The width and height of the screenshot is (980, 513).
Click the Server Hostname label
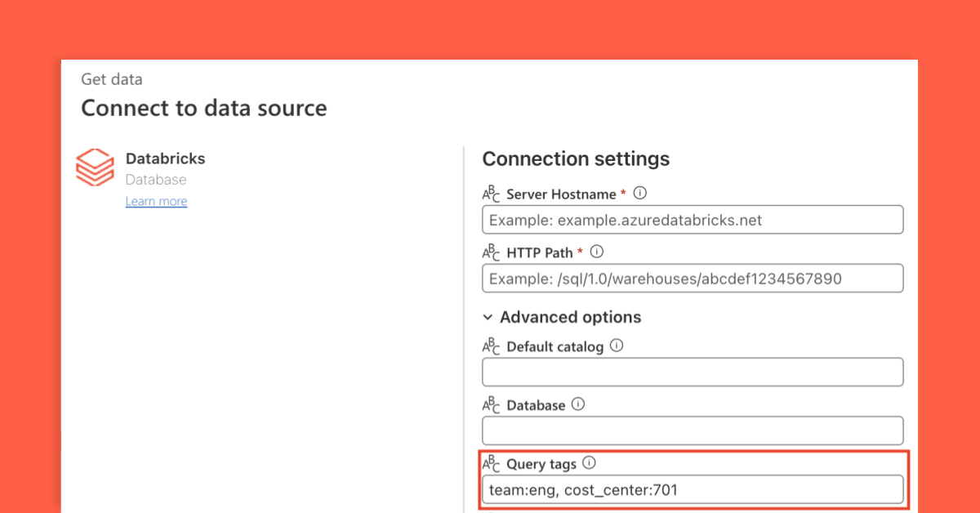(561, 194)
